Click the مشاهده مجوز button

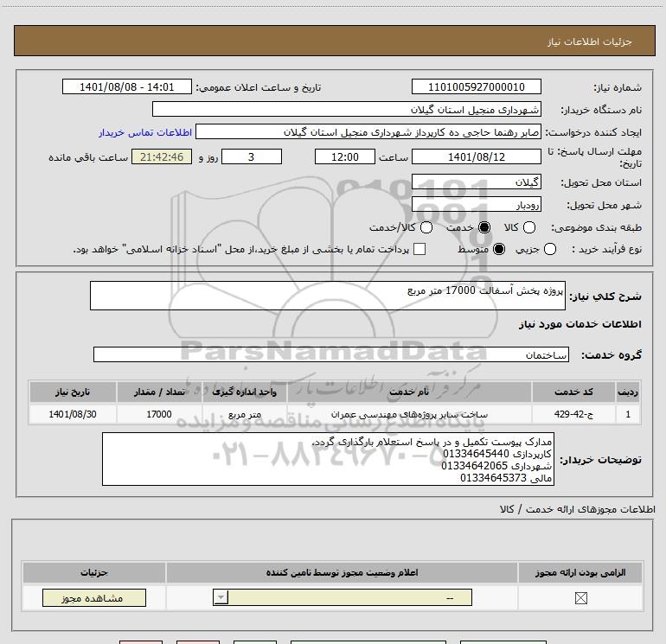pyautogui.click(x=94, y=597)
